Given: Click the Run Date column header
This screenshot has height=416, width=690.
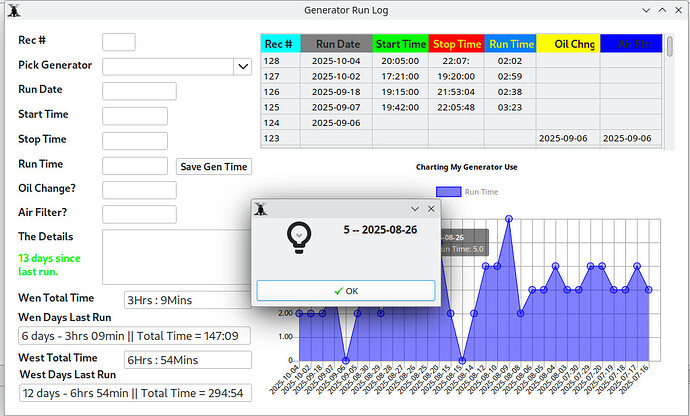Looking at the screenshot, I should tap(338, 44).
